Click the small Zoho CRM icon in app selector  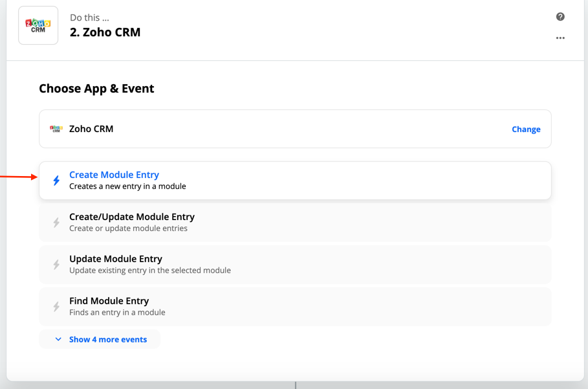pyautogui.click(x=56, y=129)
